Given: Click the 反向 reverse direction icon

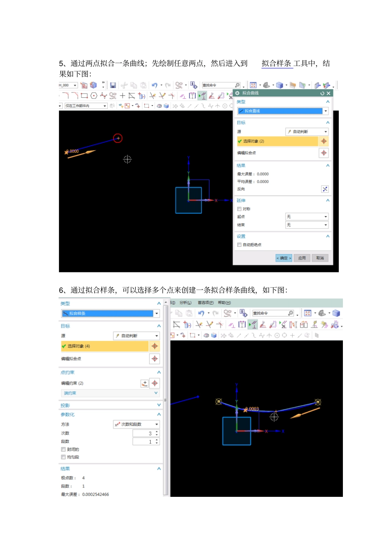Looking at the screenshot, I should pyautogui.click(x=325, y=189).
